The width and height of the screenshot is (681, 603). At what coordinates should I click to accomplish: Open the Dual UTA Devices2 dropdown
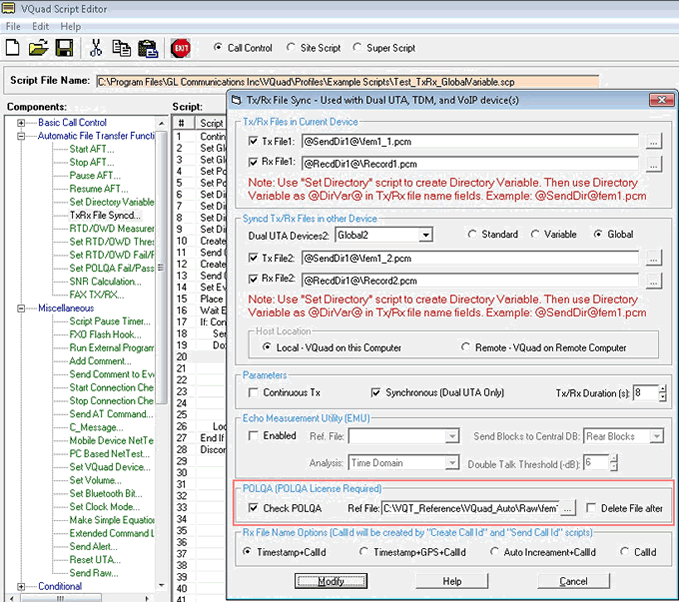pos(425,234)
